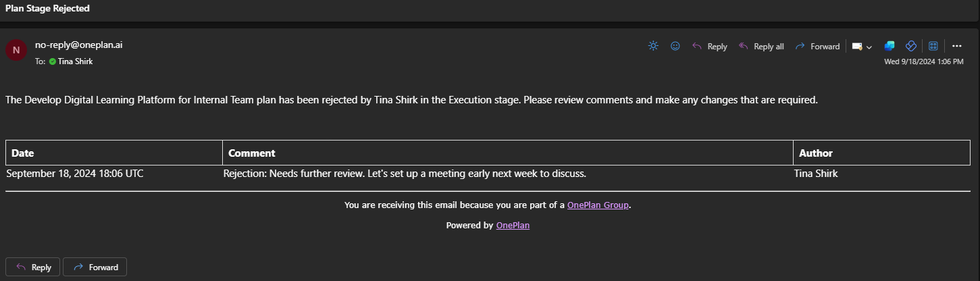The width and height of the screenshot is (980, 281).
Task: Click the Viva Insights icon
Action: coord(910,46)
